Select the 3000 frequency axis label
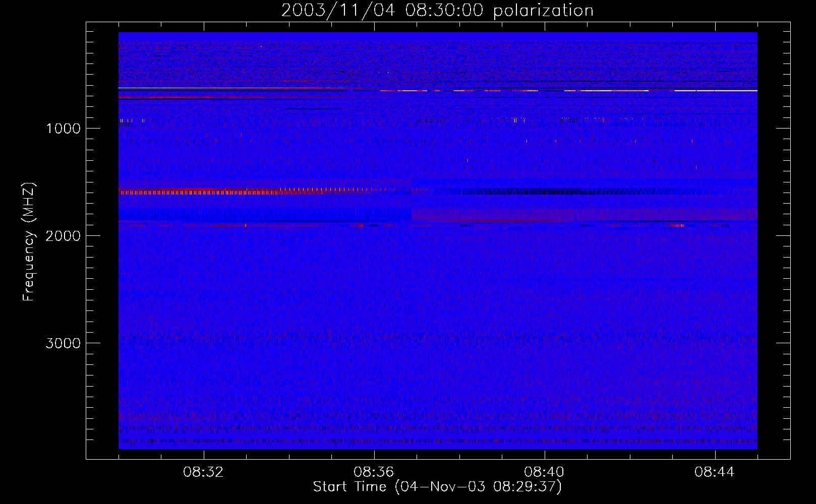The width and height of the screenshot is (816, 504). point(63,343)
